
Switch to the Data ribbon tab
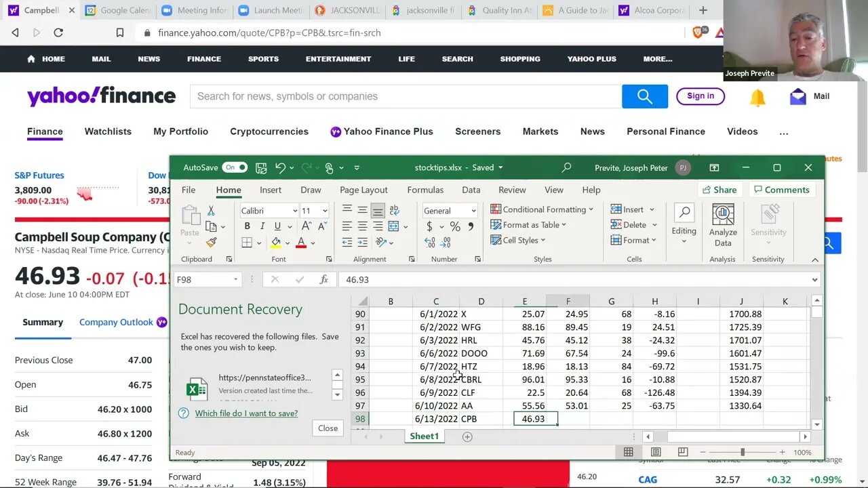pyautogui.click(x=471, y=190)
